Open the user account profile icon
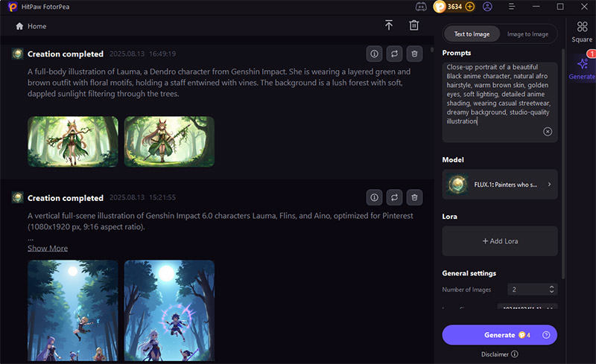This screenshot has height=364, width=596. click(487, 7)
